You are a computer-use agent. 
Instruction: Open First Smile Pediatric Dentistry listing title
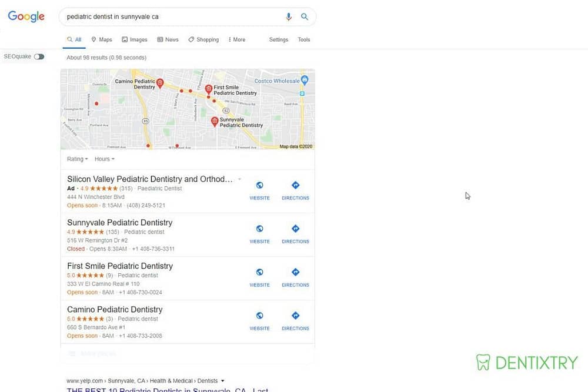click(120, 266)
